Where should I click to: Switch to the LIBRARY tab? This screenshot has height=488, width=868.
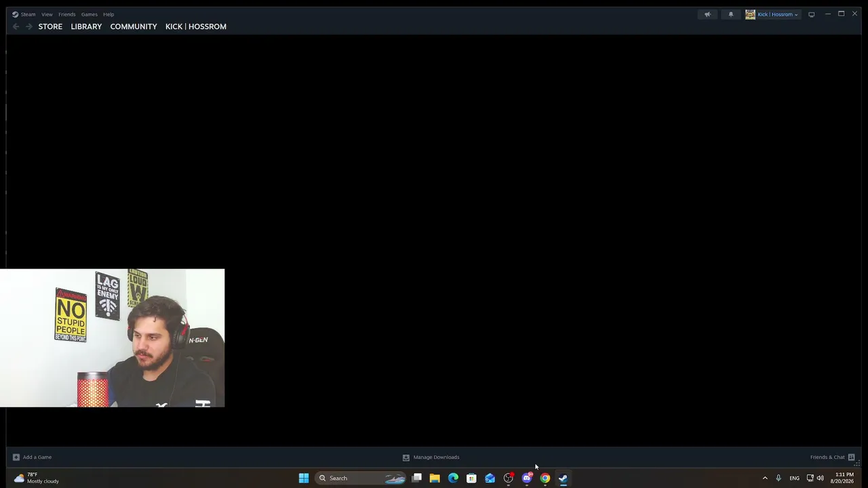86,26
